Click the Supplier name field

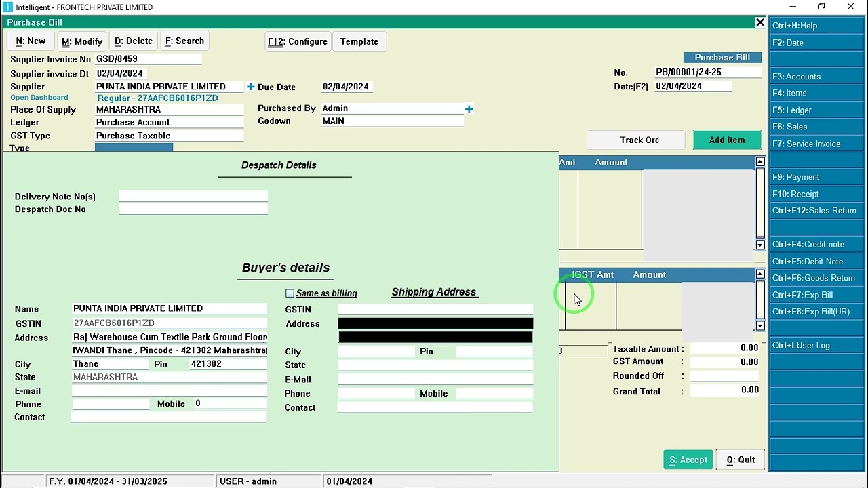point(170,87)
